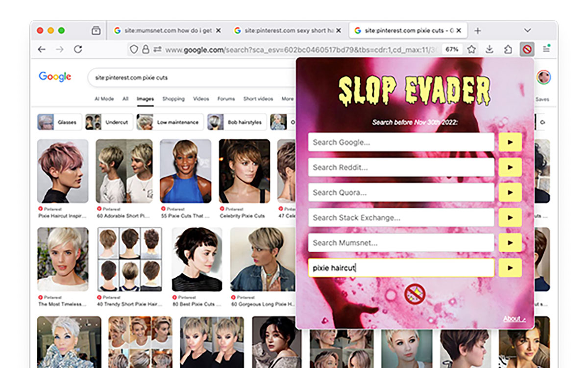The height and width of the screenshot is (368, 588).
Task: Open the browser hamburger menu
Action: tap(545, 49)
